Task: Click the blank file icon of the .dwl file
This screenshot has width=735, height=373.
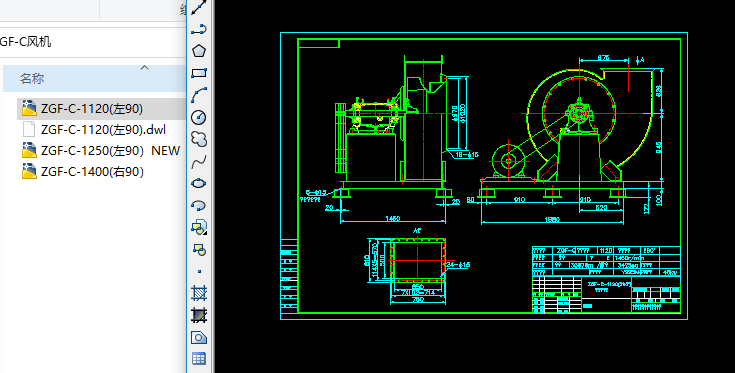Action: (29, 129)
